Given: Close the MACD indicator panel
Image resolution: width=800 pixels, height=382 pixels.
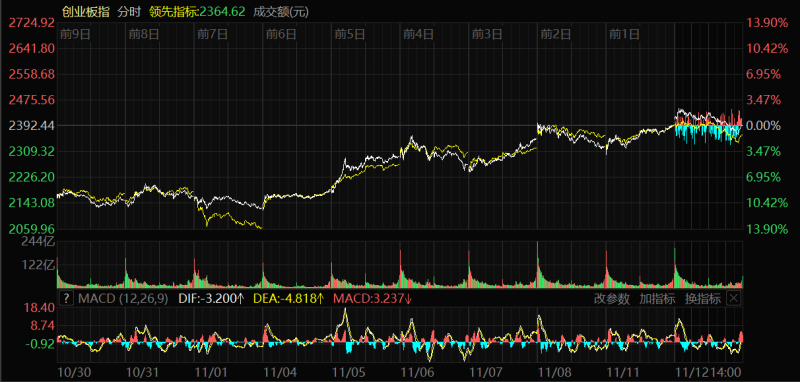Looking at the screenshot, I should pos(733,298).
